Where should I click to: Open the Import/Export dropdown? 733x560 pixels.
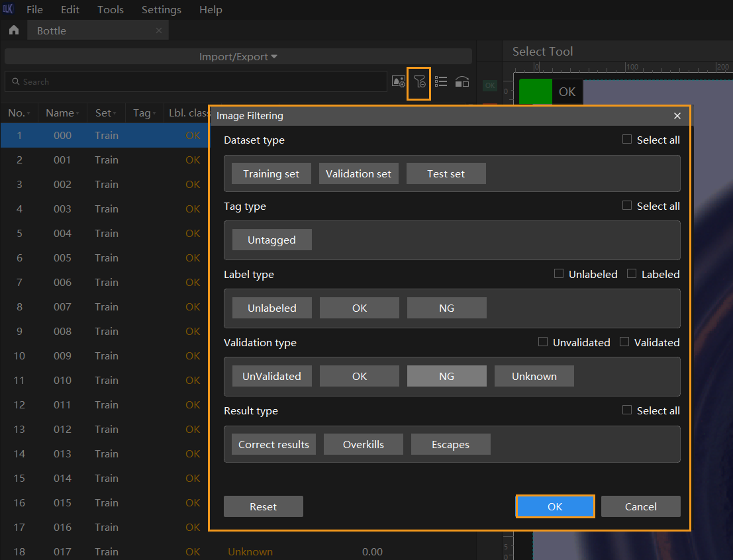pyautogui.click(x=238, y=56)
